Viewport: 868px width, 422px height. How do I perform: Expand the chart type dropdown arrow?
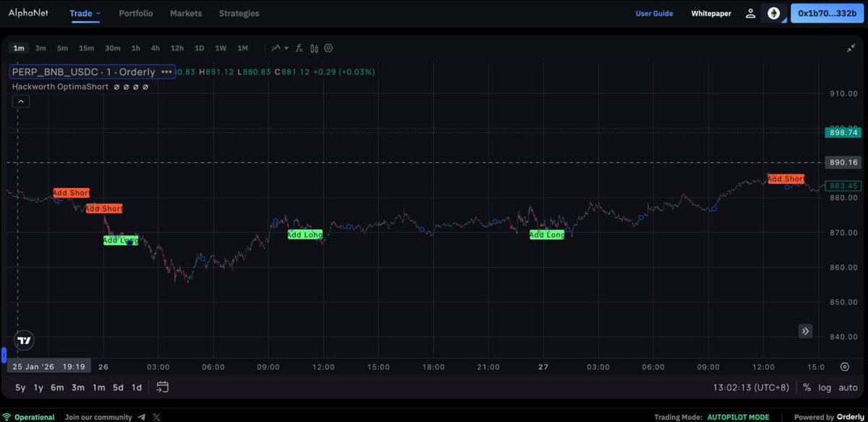286,48
